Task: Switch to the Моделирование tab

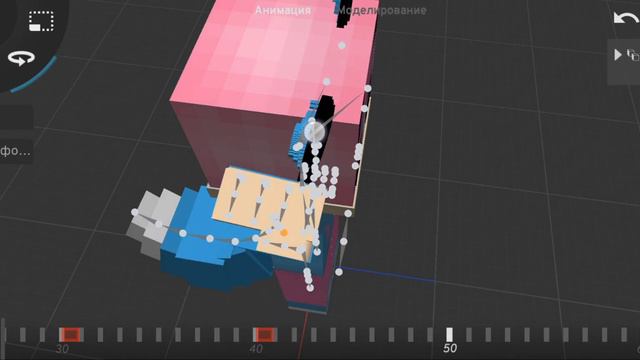Action: click(382, 10)
